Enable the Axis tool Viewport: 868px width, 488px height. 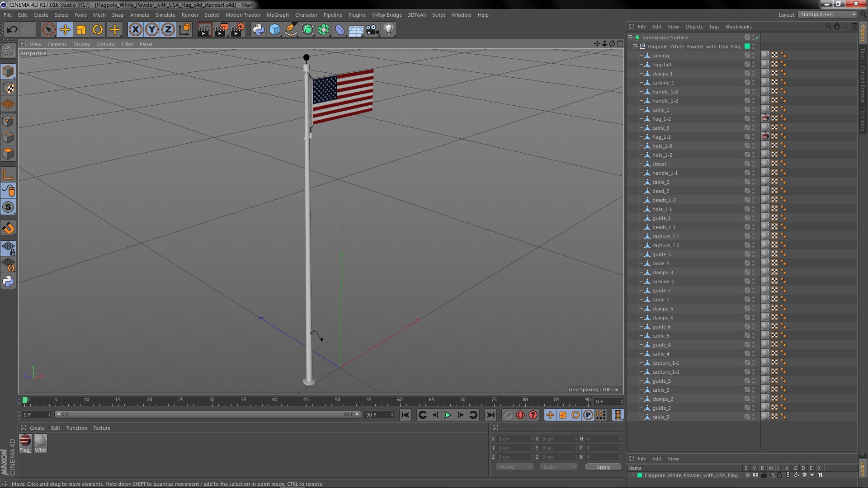click(x=8, y=174)
